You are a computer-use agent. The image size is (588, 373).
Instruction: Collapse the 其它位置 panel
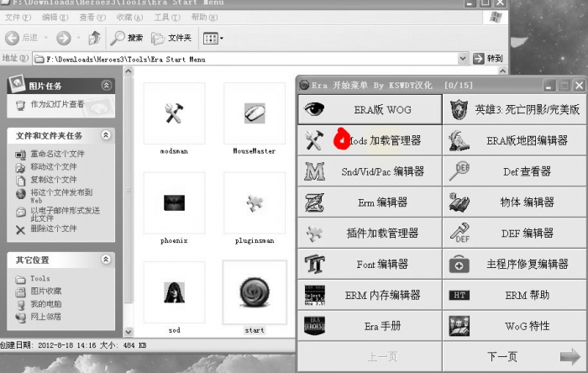tap(106, 260)
